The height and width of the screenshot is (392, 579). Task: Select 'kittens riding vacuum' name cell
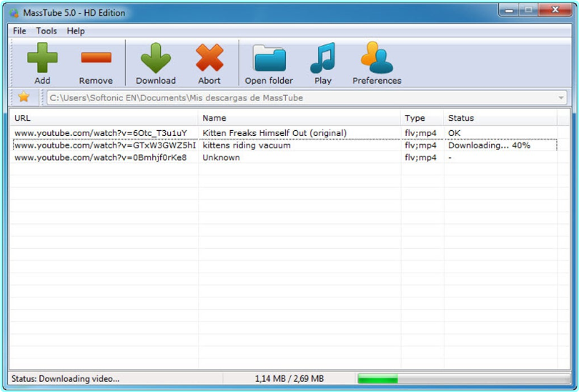(247, 145)
